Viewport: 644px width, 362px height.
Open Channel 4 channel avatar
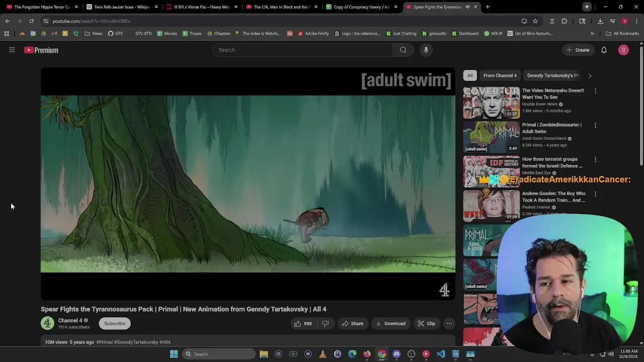47,323
